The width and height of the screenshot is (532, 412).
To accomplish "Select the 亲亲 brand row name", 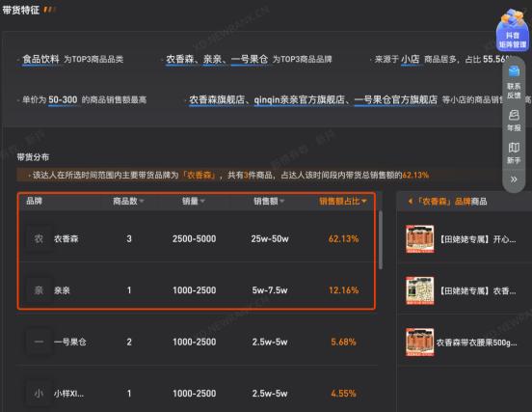I will [x=62, y=290].
